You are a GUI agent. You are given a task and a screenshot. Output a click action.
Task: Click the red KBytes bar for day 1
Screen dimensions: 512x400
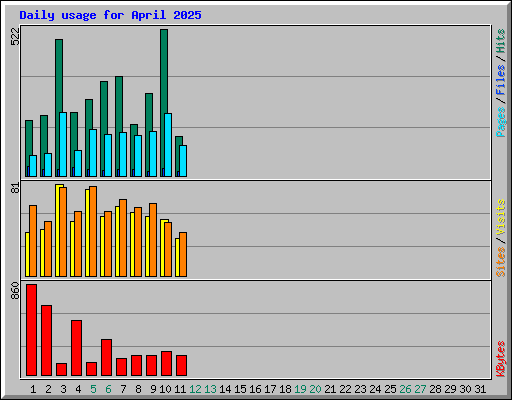(31, 330)
